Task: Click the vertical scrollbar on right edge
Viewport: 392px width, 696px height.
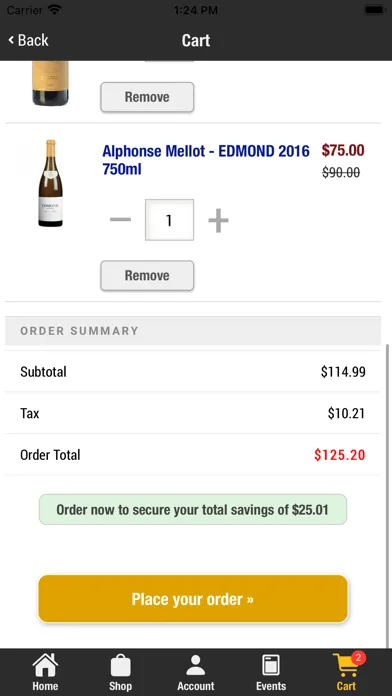Action: tap(388, 495)
